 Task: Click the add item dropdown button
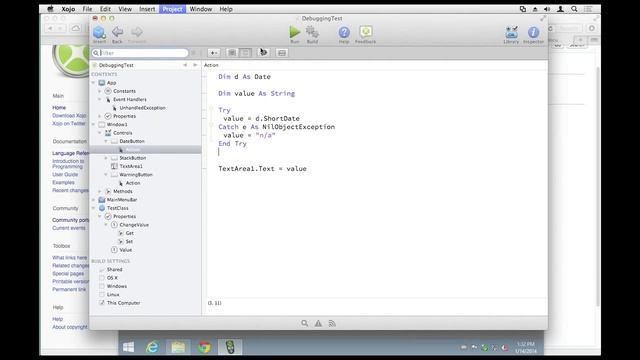pyautogui.click(x=213, y=53)
